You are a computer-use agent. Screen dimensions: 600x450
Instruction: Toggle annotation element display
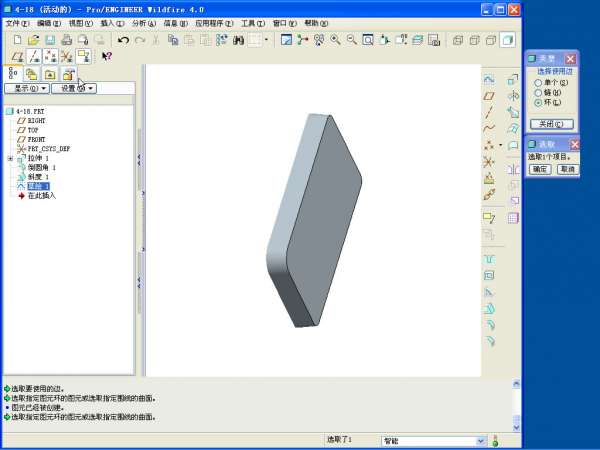pyautogui.click(x=83, y=56)
